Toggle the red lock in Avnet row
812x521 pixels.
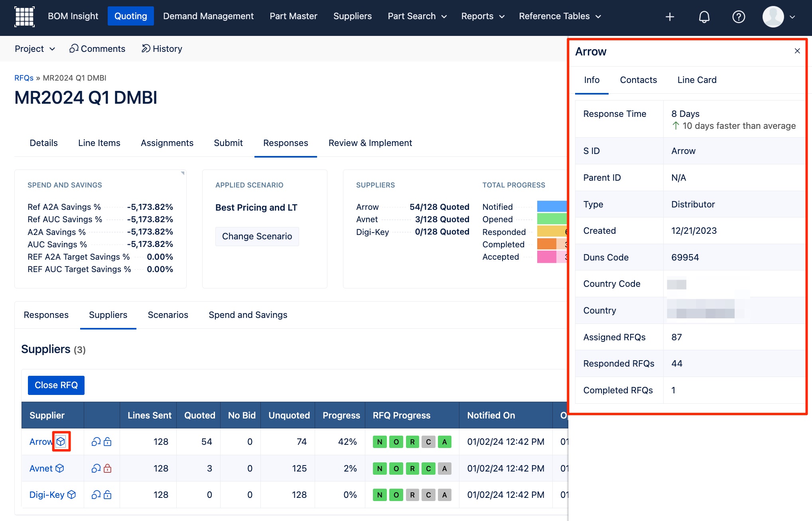(x=108, y=468)
